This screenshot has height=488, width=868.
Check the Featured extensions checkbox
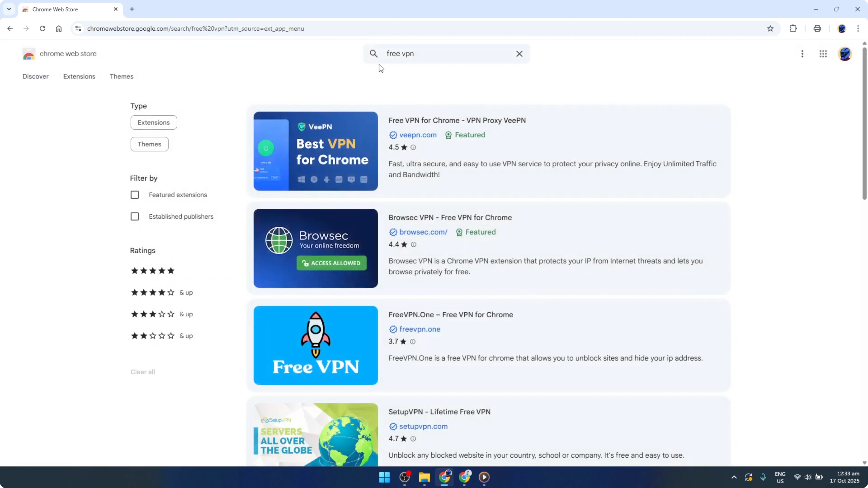click(135, 194)
